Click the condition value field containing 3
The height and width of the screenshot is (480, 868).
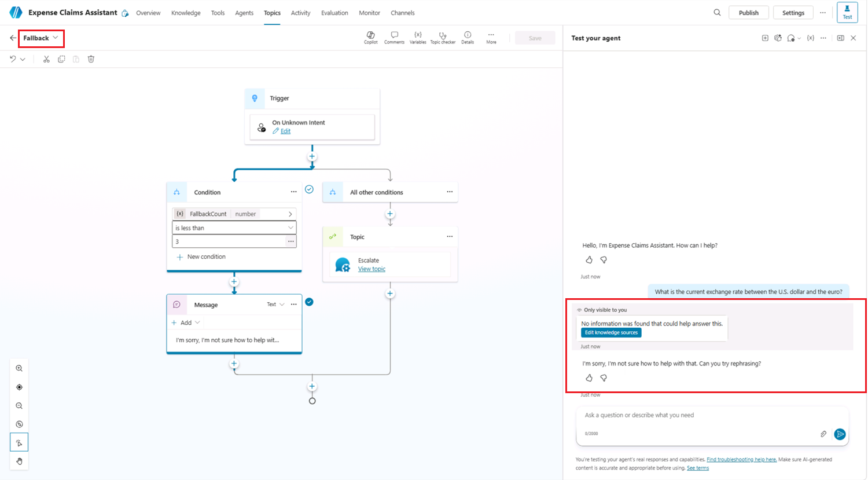(x=229, y=242)
